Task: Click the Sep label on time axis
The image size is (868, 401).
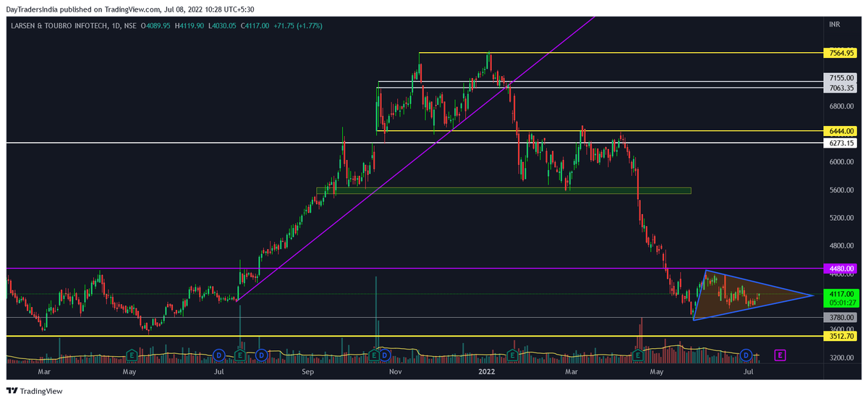Action: [307, 372]
